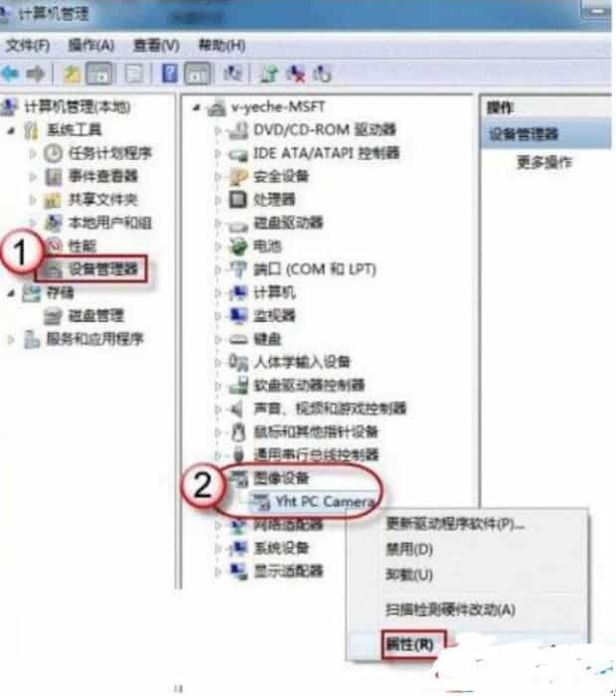Screen dimensions: 616x696
Task: Choose 属性(R) in context menu
Action: (409, 644)
